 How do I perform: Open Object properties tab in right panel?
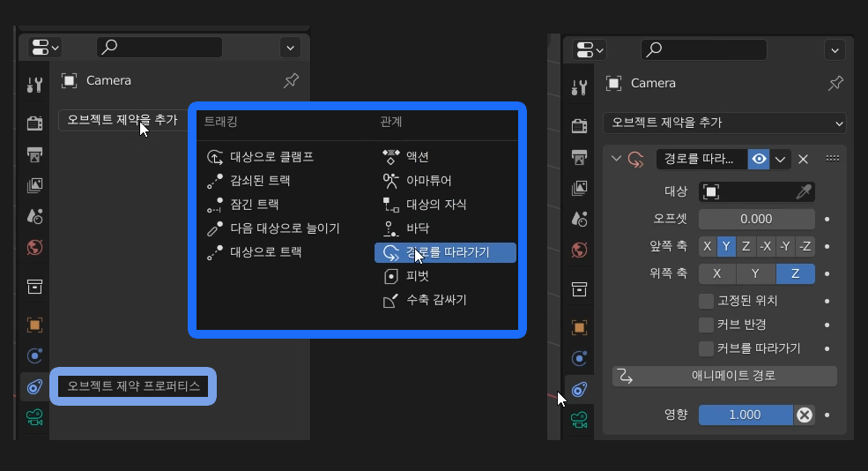point(579,327)
